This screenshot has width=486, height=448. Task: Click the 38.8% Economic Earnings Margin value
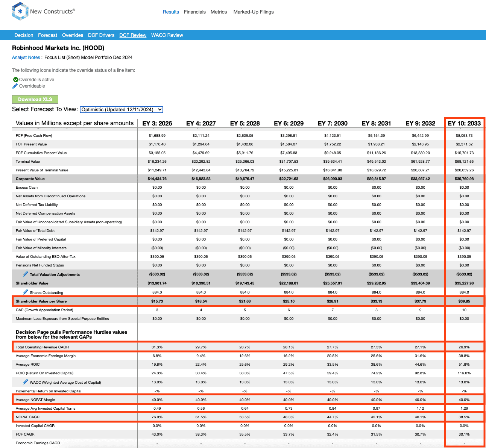click(464, 356)
